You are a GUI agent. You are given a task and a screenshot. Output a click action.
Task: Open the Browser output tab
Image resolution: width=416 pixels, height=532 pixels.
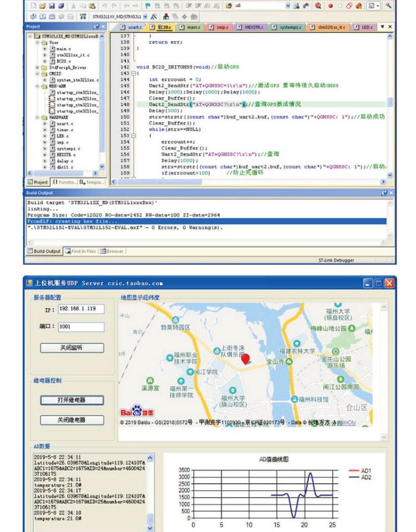[x=111, y=252]
